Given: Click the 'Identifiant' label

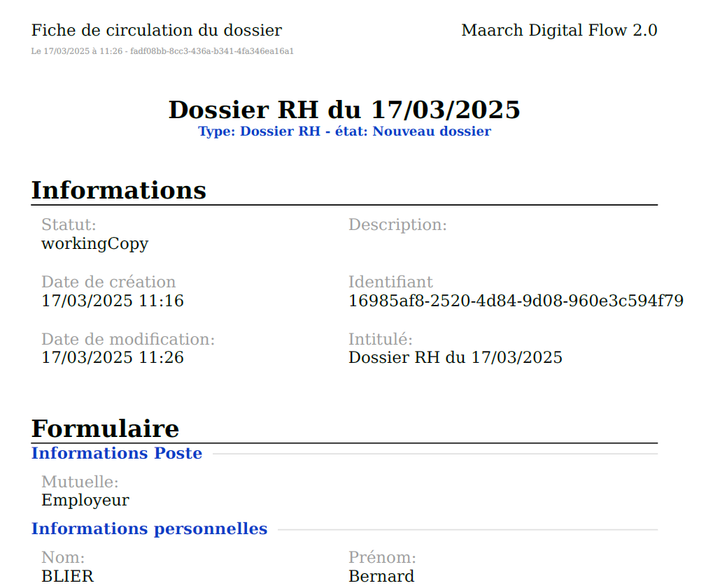Looking at the screenshot, I should click(390, 282).
